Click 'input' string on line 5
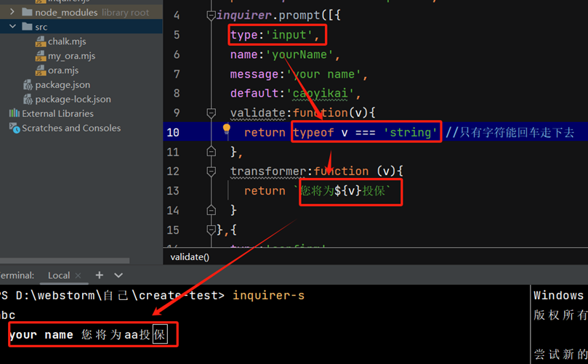 [x=289, y=35]
